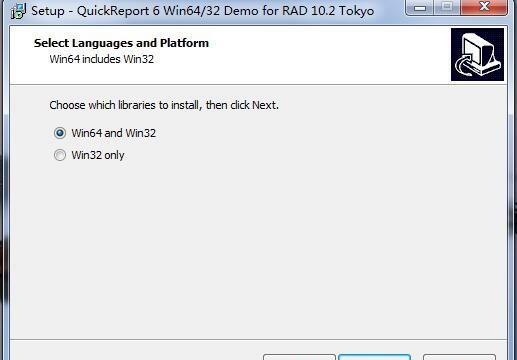Click the gray button beside the highlighted one
517x360 pixels.
click(x=299, y=357)
